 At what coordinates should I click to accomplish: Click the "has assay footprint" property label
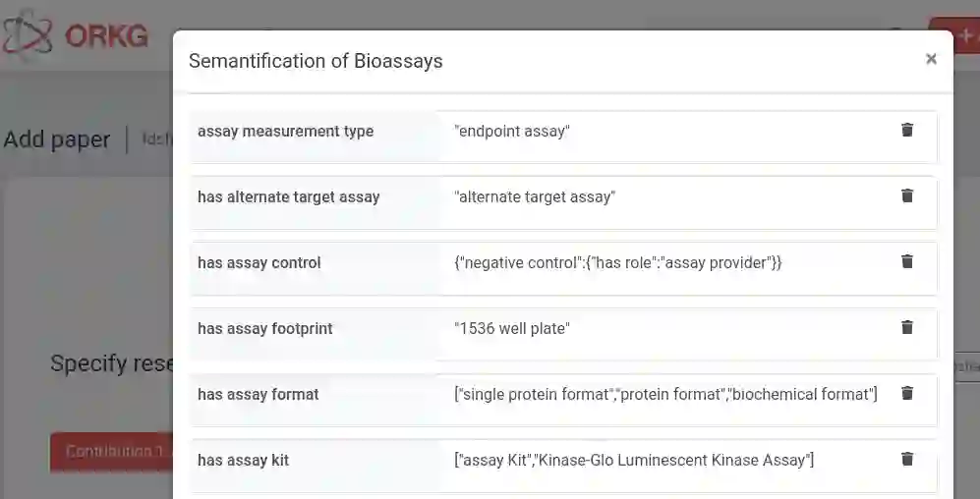pyautogui.click(x=265, y=329)
